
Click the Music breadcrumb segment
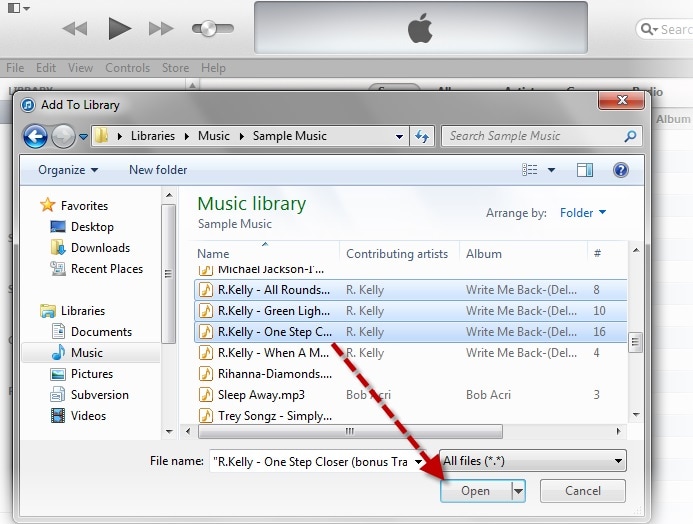(213, 136)
